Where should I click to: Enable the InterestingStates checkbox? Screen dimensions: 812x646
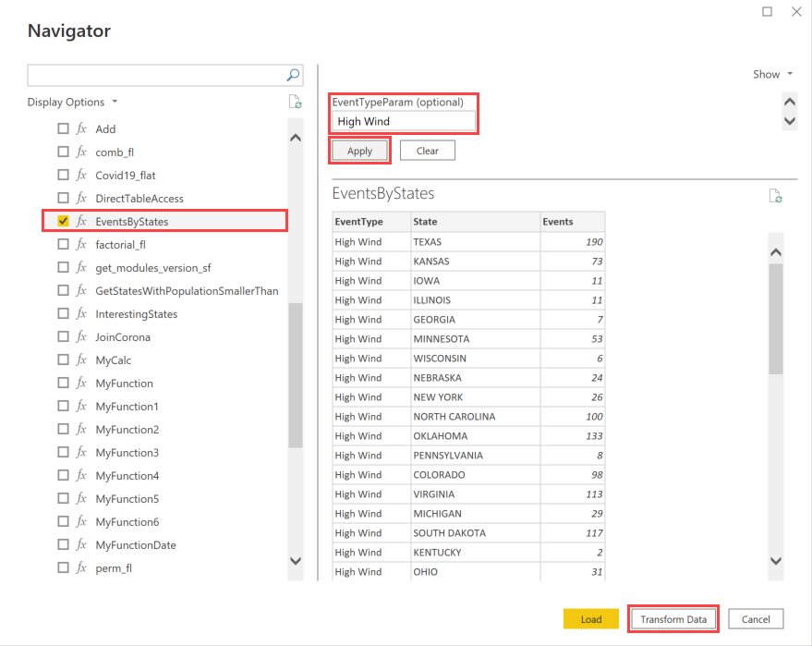click(x=63, y=314)
